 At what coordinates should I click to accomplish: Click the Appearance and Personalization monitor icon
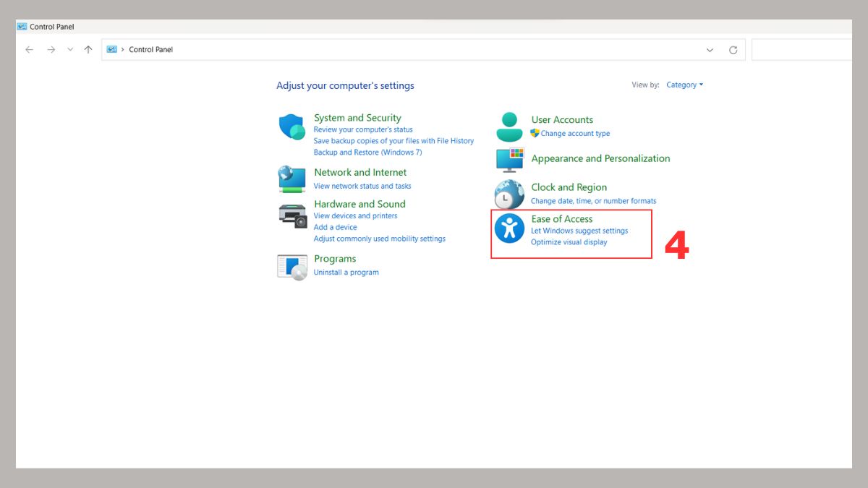(509, 159)
